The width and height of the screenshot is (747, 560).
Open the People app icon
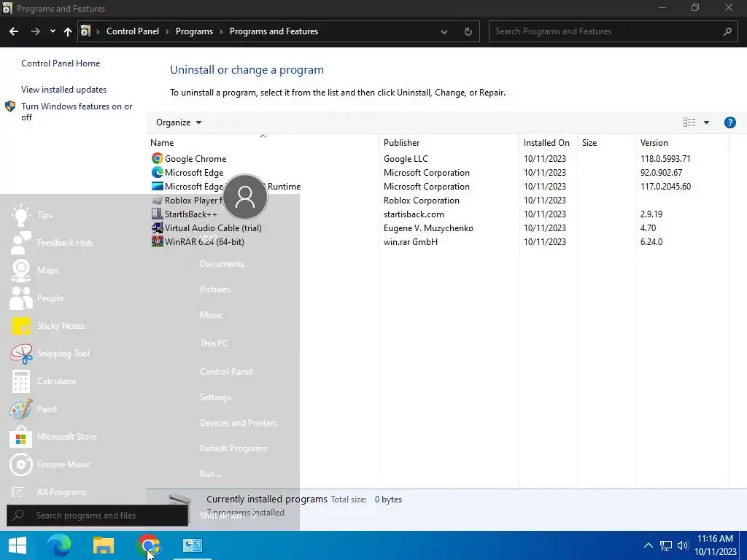pyautogui.click(x=21, y=298)
